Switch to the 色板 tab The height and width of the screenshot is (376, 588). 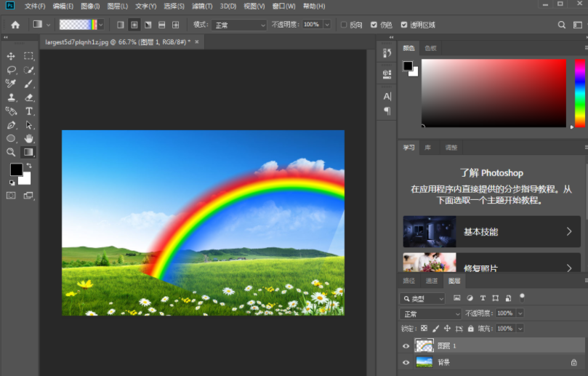(430, 48)
